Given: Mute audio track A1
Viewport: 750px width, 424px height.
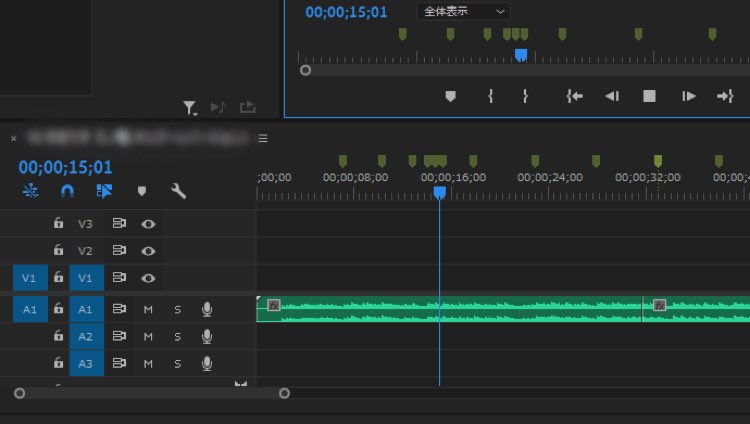Looking at the screenshot, I should (148, 310).
